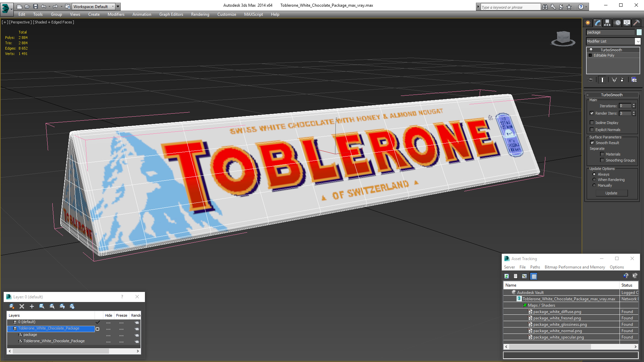Open the Modifiers menu
644x362 pixels.
pos(116,14)
